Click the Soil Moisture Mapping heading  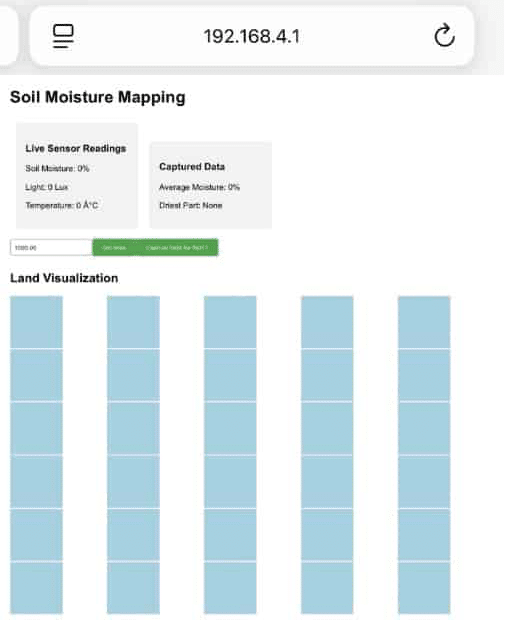[x=98, y=97]
